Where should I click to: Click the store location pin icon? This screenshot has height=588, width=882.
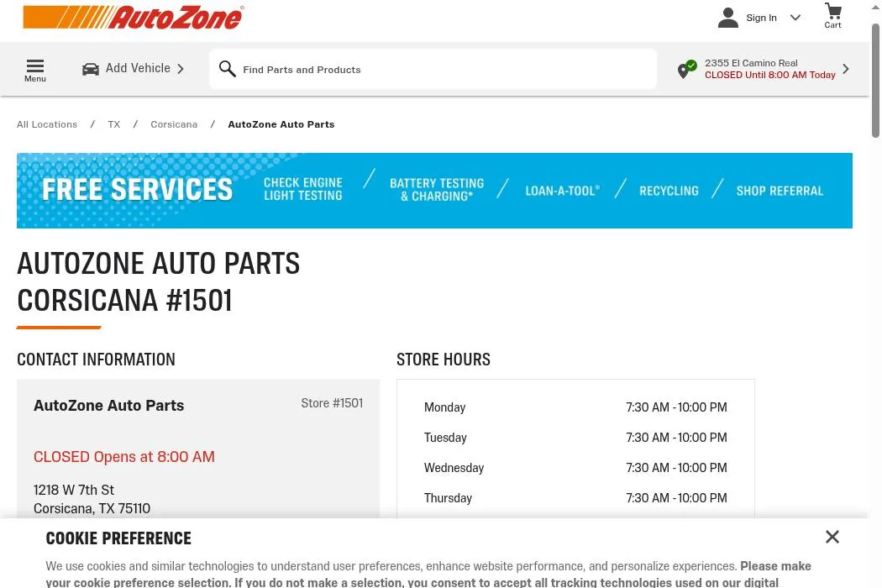[687, 69]
